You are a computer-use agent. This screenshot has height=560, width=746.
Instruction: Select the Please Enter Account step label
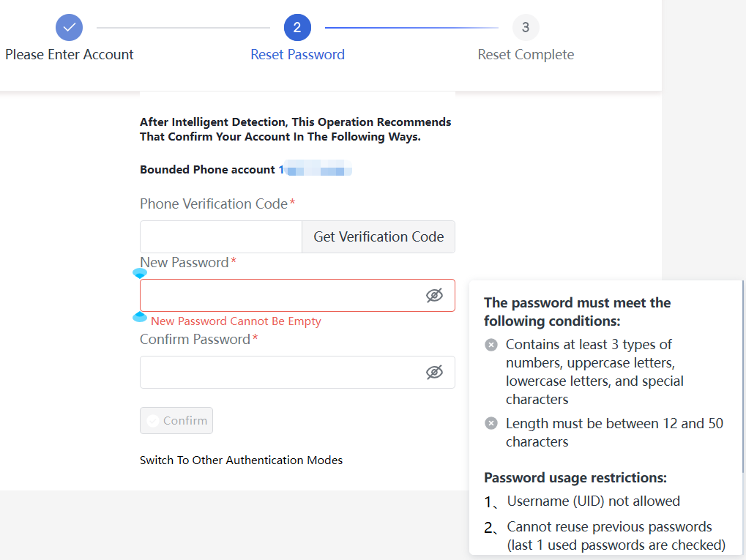coord(70,55)
